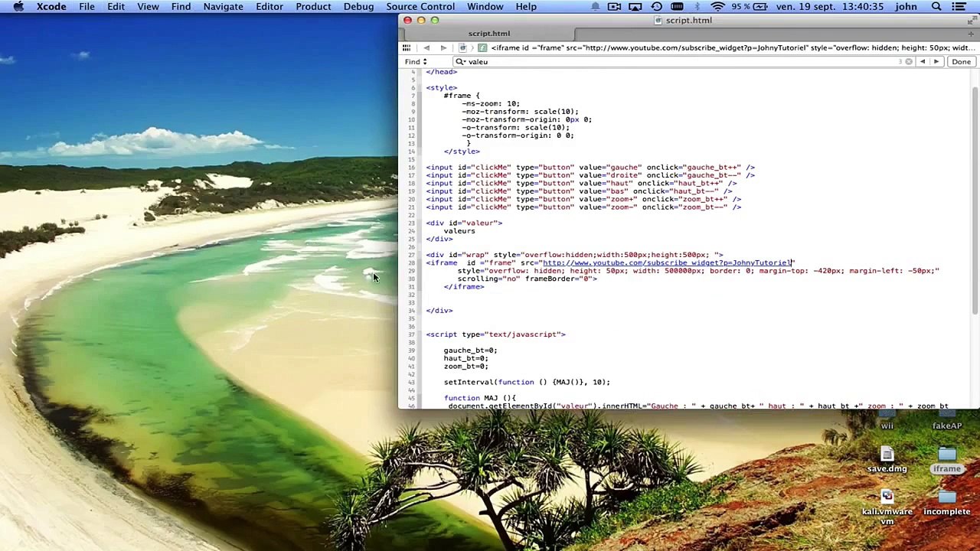
Task: Go back with jump bar arrow
Action: point(426,47)
